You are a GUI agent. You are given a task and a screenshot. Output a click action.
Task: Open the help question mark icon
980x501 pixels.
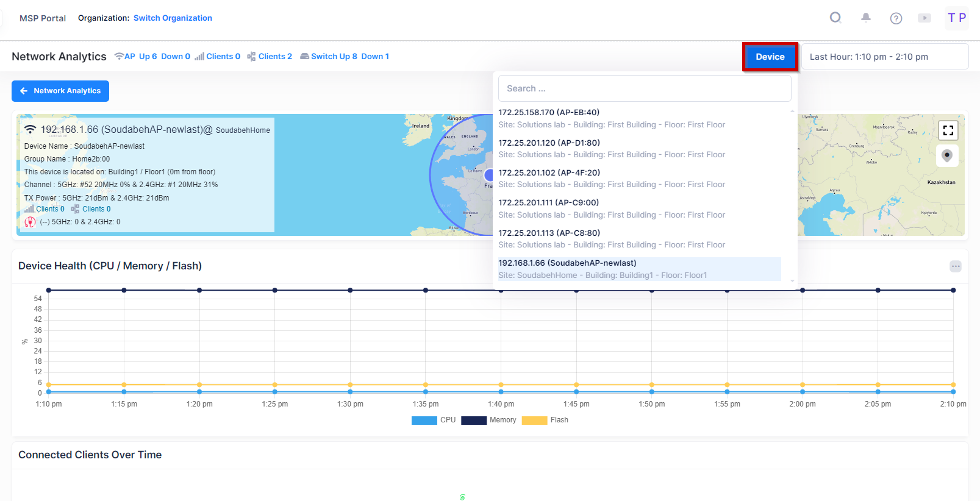[x=896, y=18]
